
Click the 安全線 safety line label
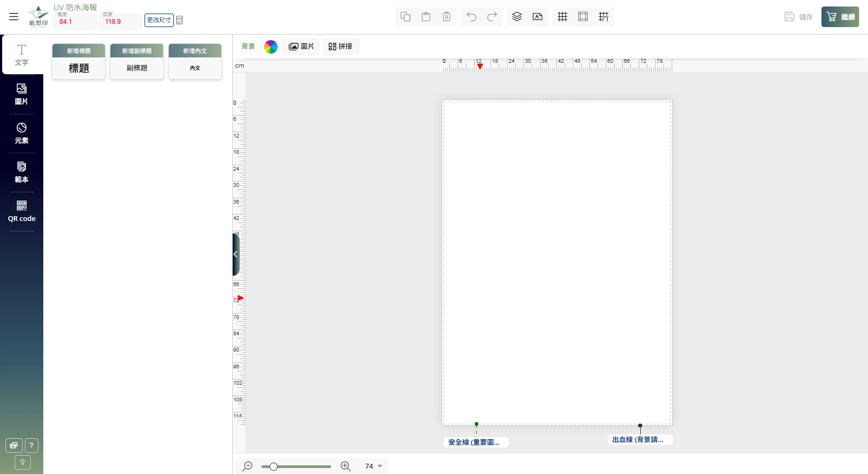[x=476, y=443]
